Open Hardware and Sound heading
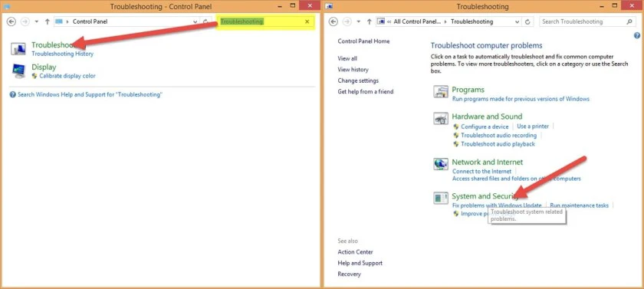The width and height of the screenshot is (644, 289). (x=487, y=117)
